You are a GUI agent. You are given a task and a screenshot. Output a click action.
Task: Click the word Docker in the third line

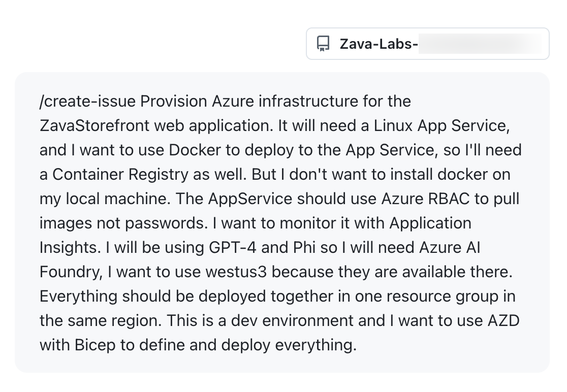(194, 150)
